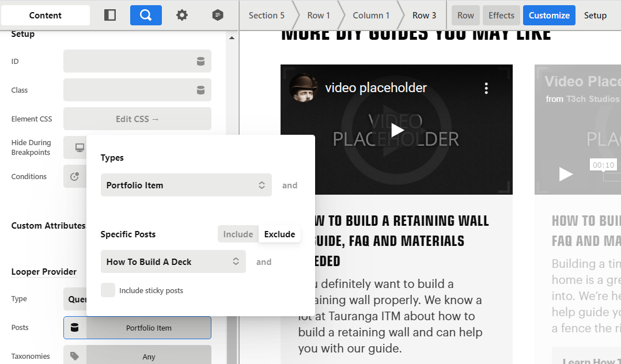Click the Posts database icon
Screen dimensions: 621x364
pos(75,328)
